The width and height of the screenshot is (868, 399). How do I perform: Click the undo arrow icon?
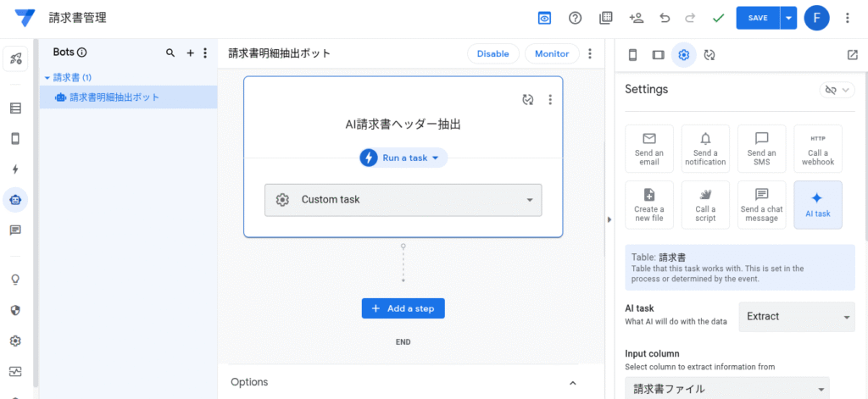[664, 18]
